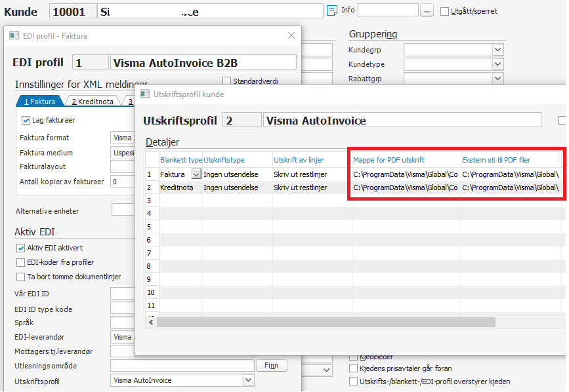Click the Finn button
Viewport: 569px width, 392px height.
coord(271,366)
